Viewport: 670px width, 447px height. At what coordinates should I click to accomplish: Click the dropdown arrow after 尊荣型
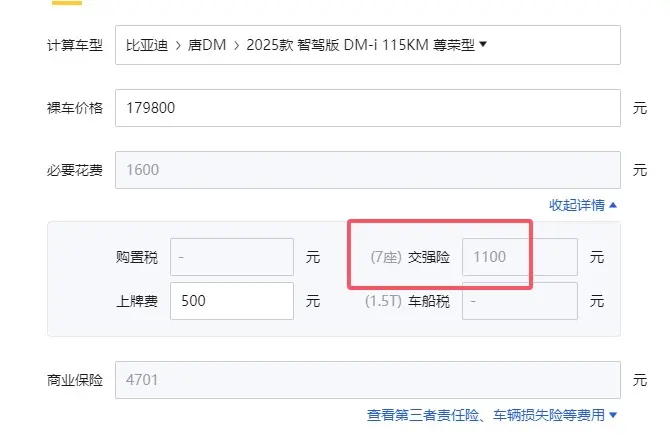[483, 44]
